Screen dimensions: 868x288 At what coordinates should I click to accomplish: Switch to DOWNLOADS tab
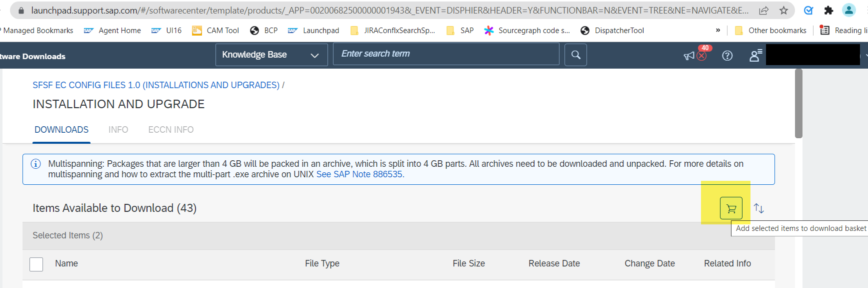point(61,130)
